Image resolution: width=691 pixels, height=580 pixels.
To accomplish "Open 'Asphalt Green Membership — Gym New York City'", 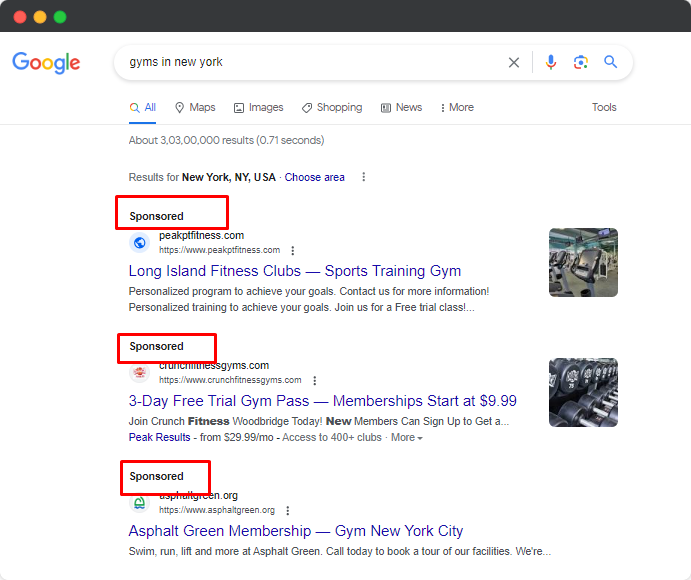I will [296, 531].
